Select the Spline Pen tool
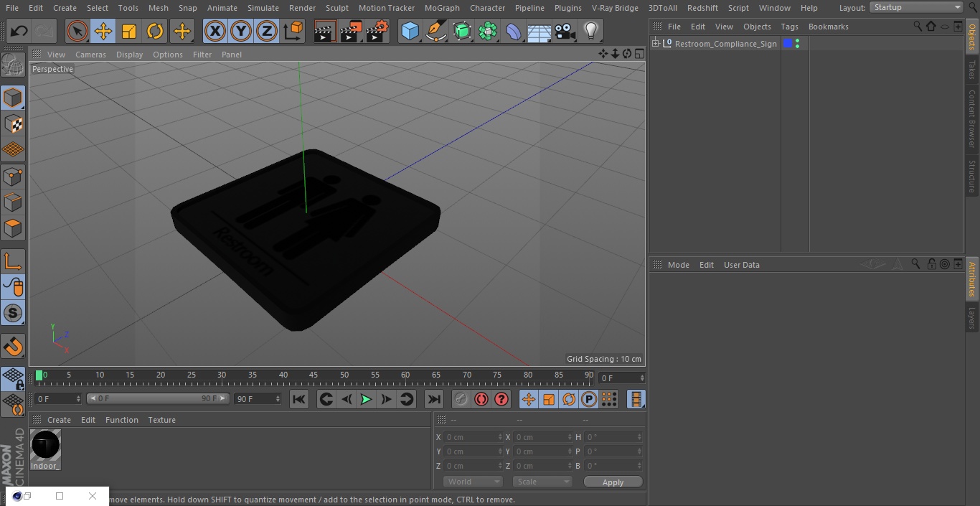The height and width of the screenshot is (506, 980). [435, 31]
